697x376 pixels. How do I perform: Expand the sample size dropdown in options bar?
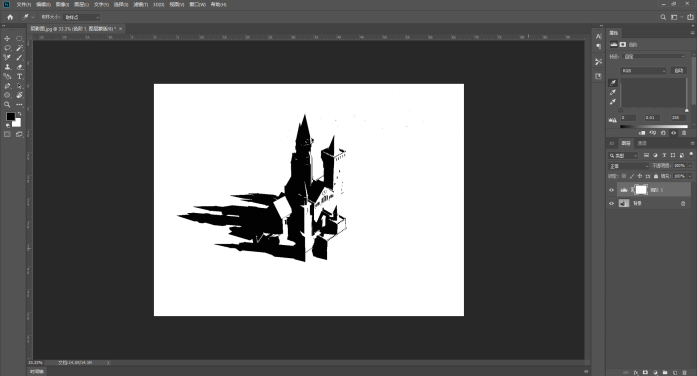[x=82, y=17]
